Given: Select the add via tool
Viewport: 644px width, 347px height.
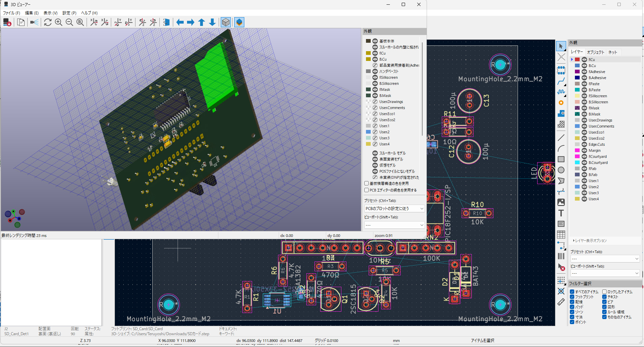Looking at the screenshot, I should (561, 103).
